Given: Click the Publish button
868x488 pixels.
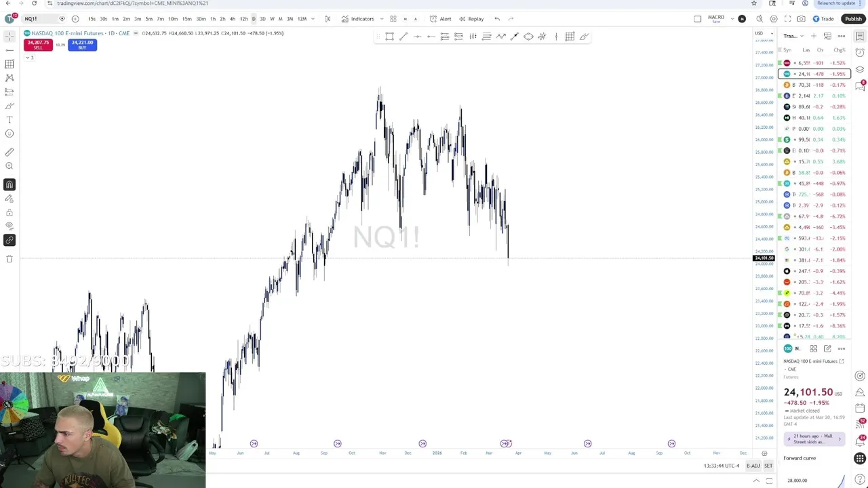Looking at the screenshot, I should tap(853, 19).
